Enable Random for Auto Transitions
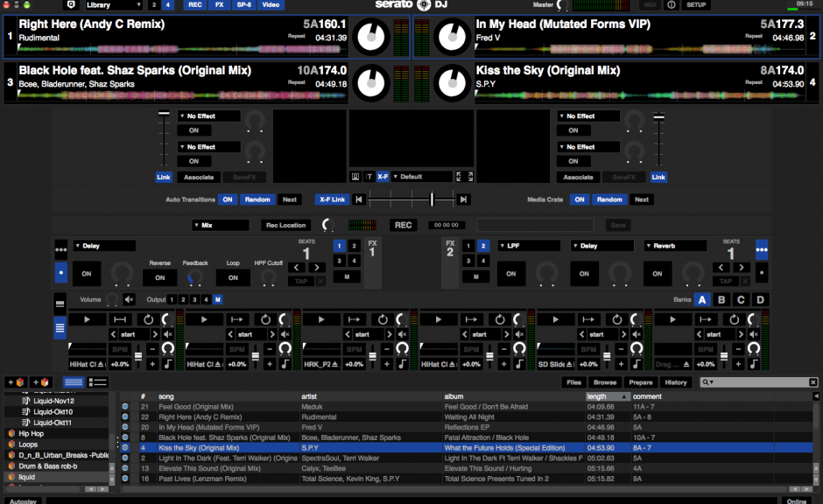 coord(257,199)
